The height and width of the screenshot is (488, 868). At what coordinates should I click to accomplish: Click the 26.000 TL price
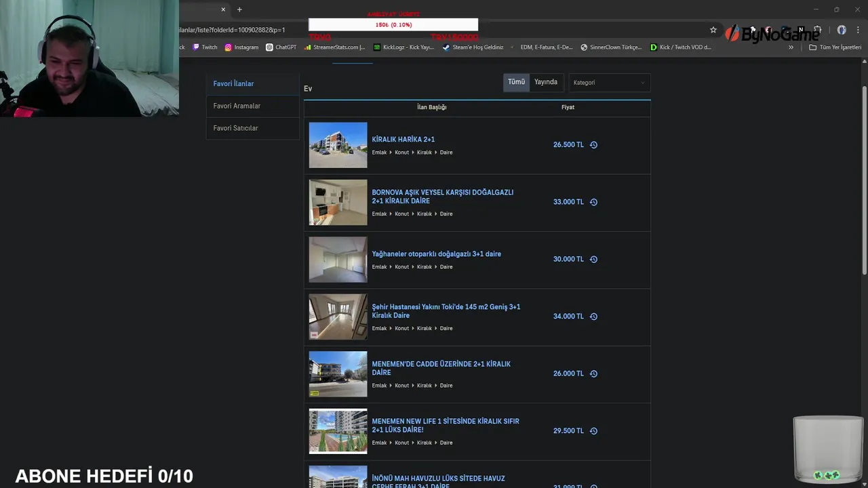click(x=568, y=373)
